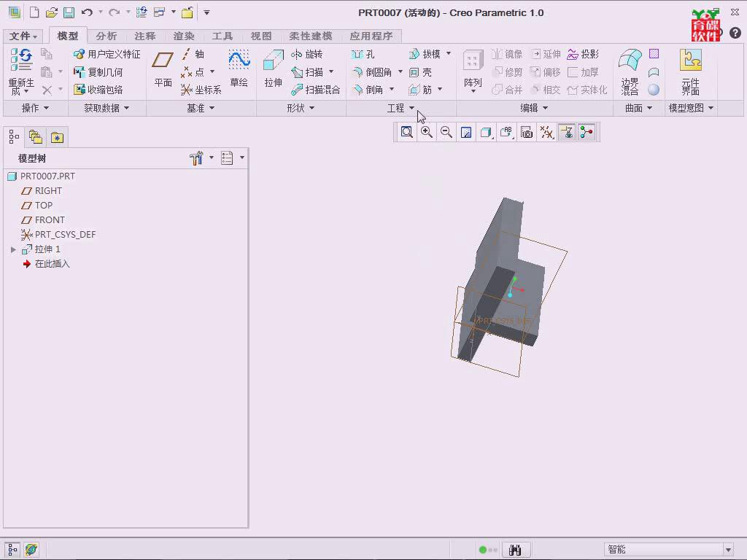Click the Sweep (扫描) button
The height and width of the screenshot is (560, 747).
coord(307,72)
